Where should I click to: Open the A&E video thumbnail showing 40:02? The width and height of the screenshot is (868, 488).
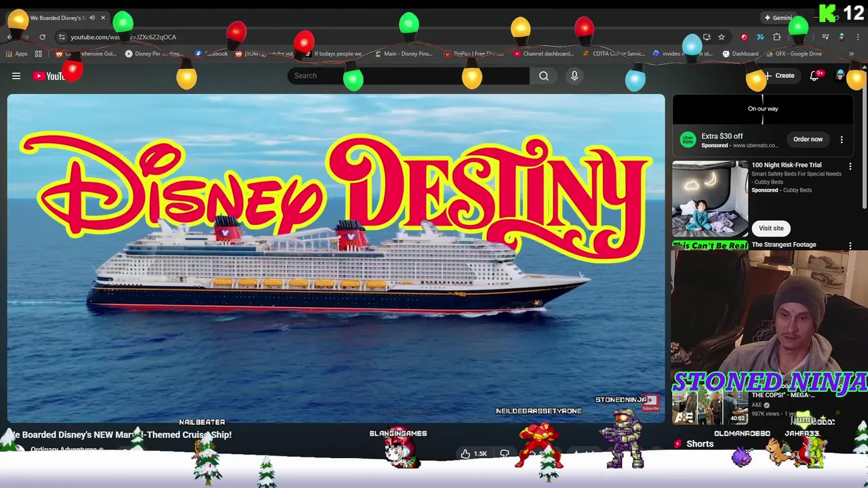point(710,406)
